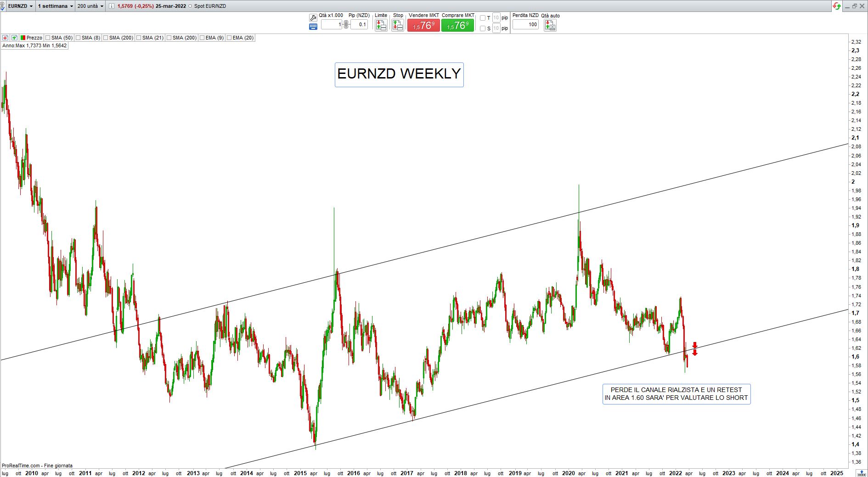Image resolution: width=868 pixels, height=477 pixels.
Task: Click the Stop order icon
Action: tap(398, 25)
